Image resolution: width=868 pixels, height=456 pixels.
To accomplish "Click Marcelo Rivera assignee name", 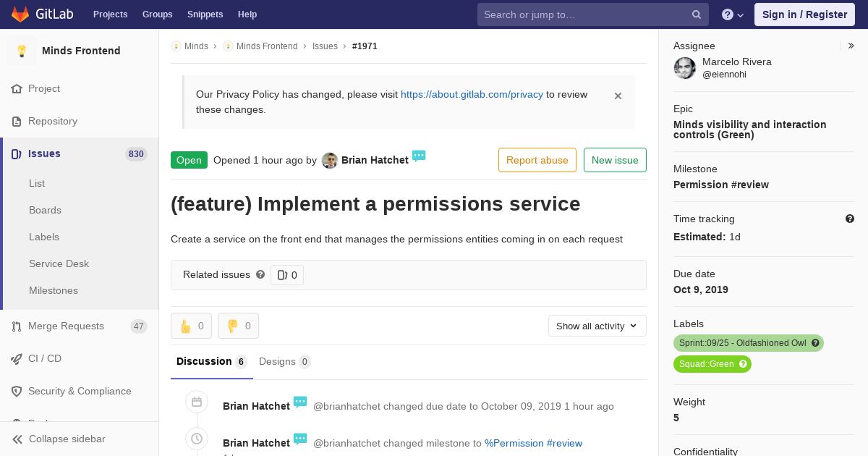I will [x=737, y=62].
